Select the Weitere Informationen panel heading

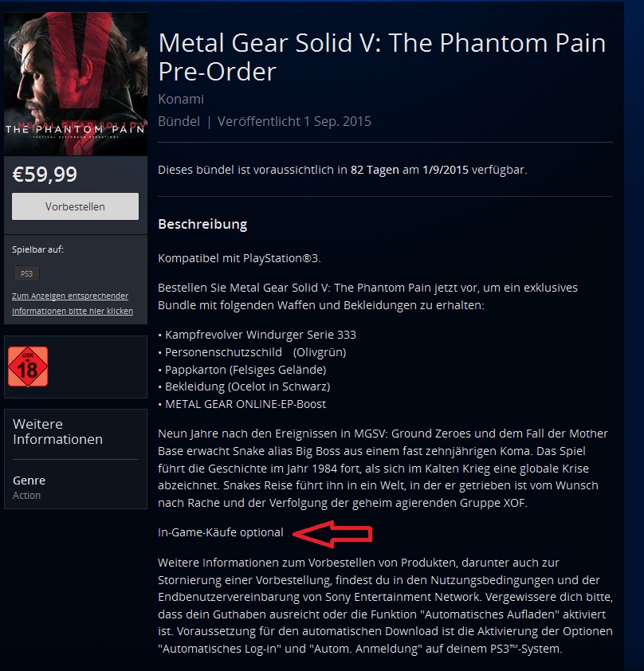(x=57, y=431)
